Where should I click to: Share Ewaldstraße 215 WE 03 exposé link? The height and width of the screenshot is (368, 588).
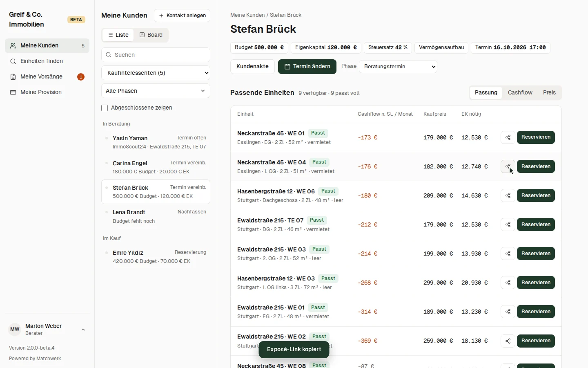point(508,254)
